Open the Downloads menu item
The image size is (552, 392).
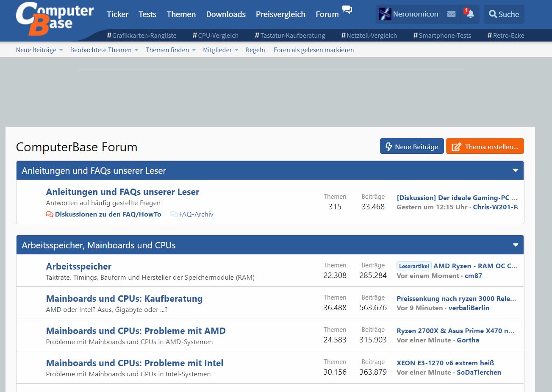[x=226, y=14]
